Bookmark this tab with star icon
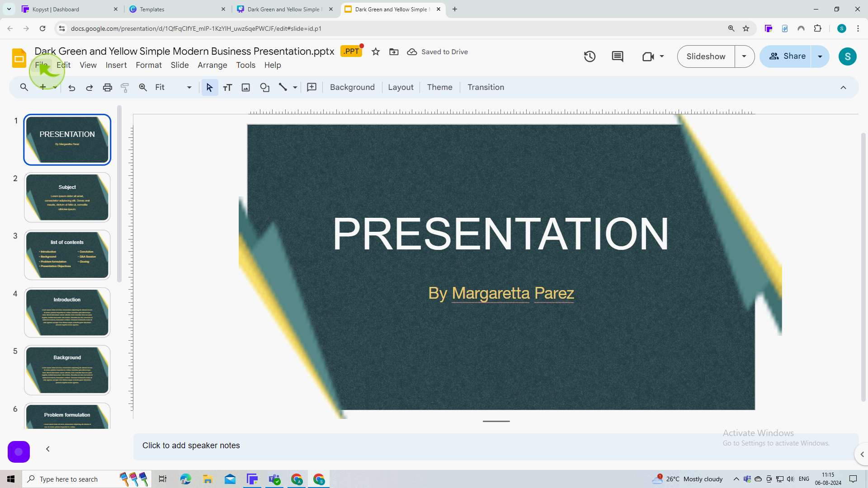 pyautogui.click(x=746, y=28)
